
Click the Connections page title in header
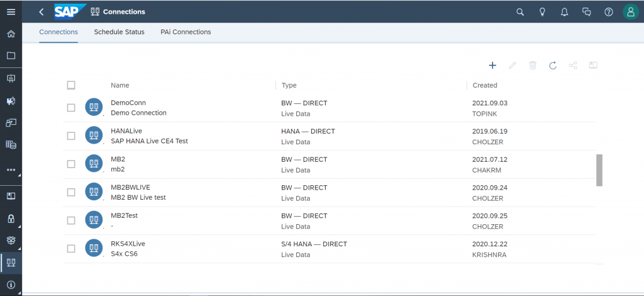tap(124, 12)
